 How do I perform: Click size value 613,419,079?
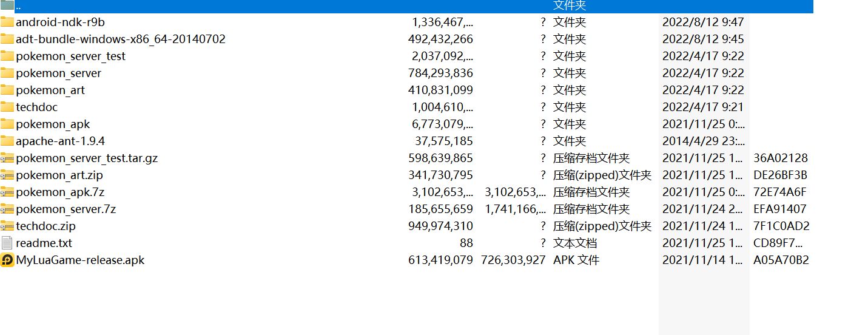pos(440,260)
